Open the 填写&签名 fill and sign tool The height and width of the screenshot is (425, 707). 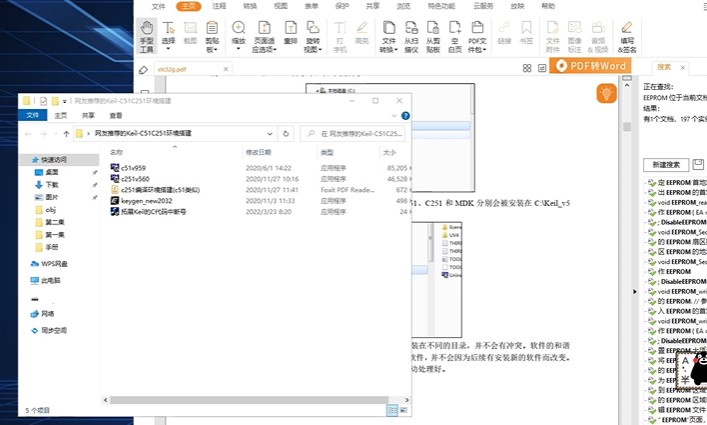pos(627,37)
